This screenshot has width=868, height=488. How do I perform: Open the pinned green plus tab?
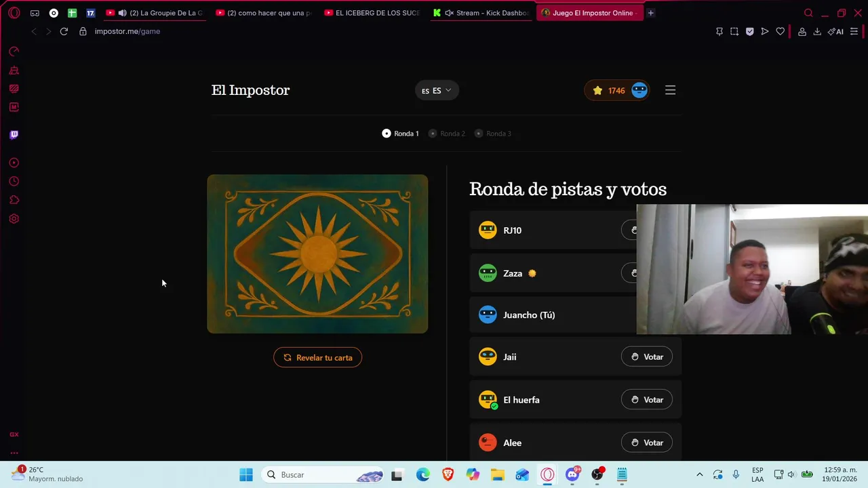72,13
